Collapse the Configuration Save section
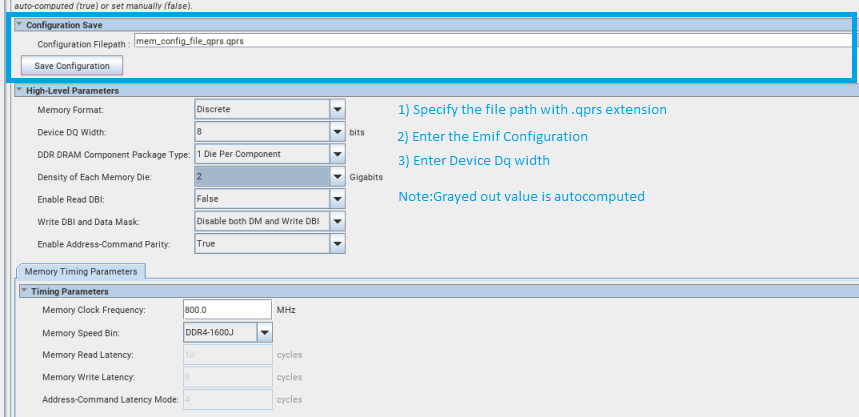Screen dimensions: 859x417 (19, 24)
